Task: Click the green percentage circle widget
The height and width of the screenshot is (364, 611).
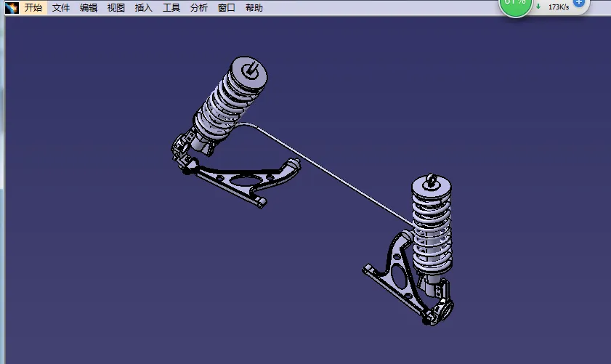Action: coord(515,6)
